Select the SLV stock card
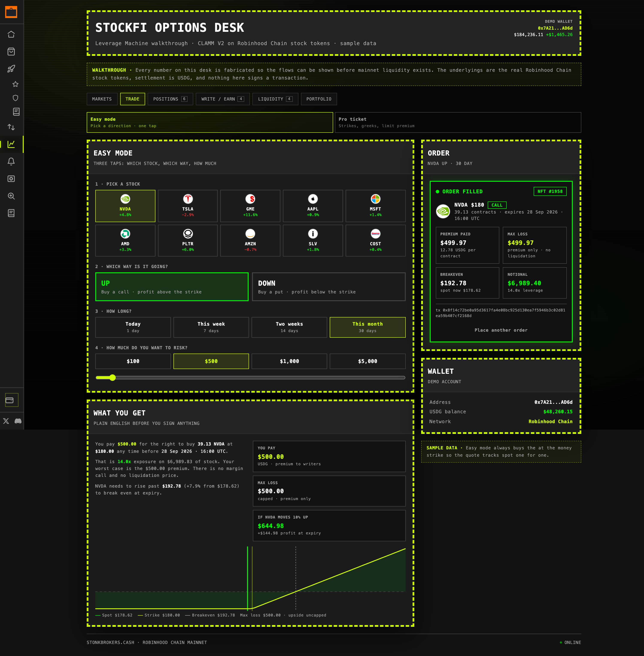Image resolution: width=644 pixels, height=656 pixels. click(313, 241)
